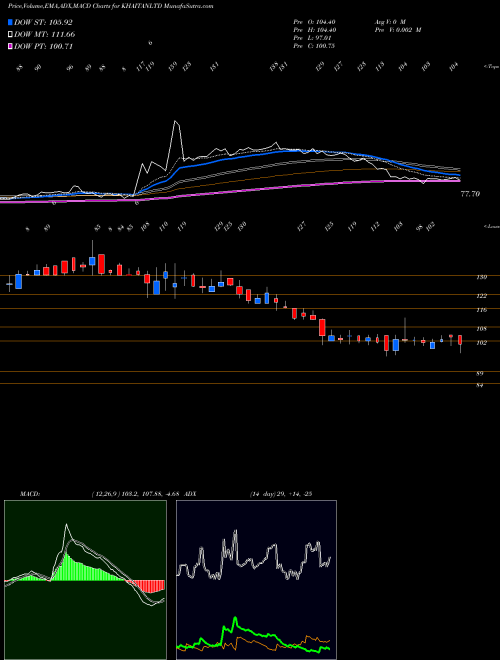Click the ADX indicator chart panel
The image size is (500, 660).
click(x=256, y=580)
